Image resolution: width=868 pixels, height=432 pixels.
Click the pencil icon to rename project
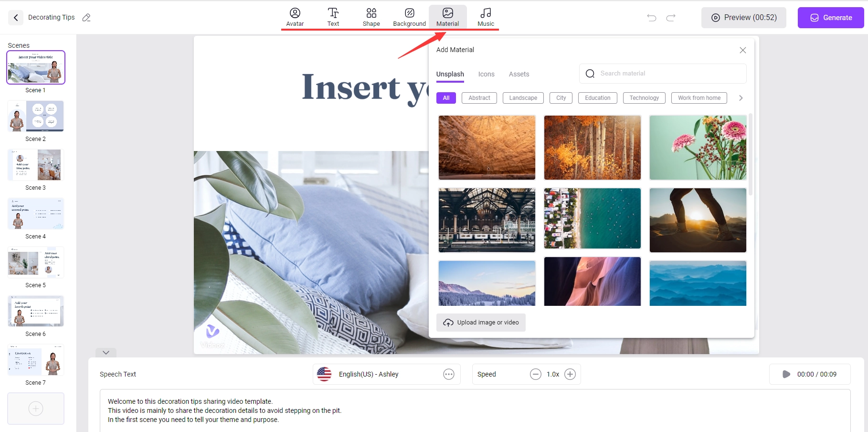pyautogui.click(x=86, y=18)
